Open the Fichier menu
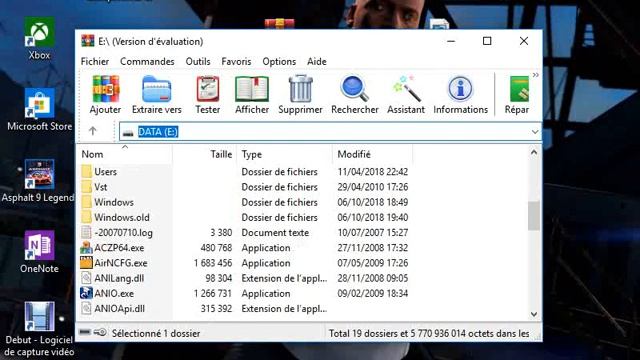Viewport: 640px width, 360px height. 95,62
